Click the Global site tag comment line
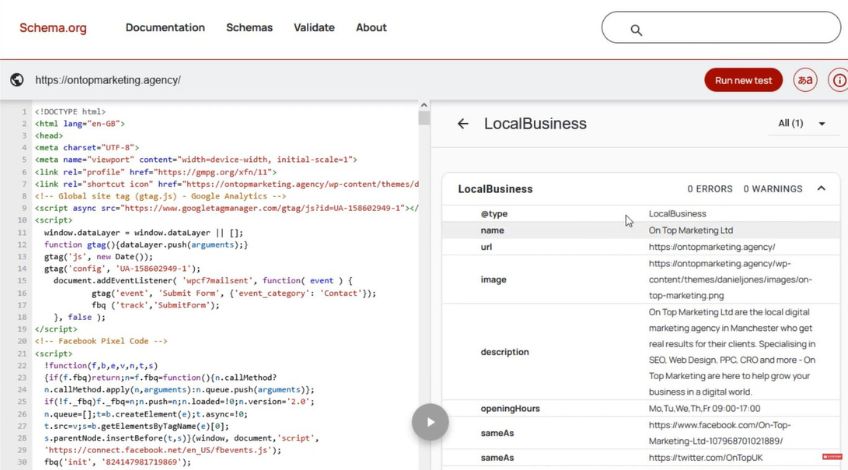Viewport: 848px width, 470px height. [x=161, y=196]
